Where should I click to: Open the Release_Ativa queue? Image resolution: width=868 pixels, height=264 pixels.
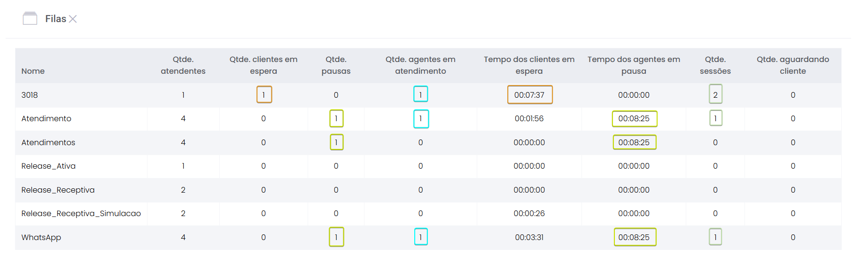pyautogui.click(x=48, y=166)
